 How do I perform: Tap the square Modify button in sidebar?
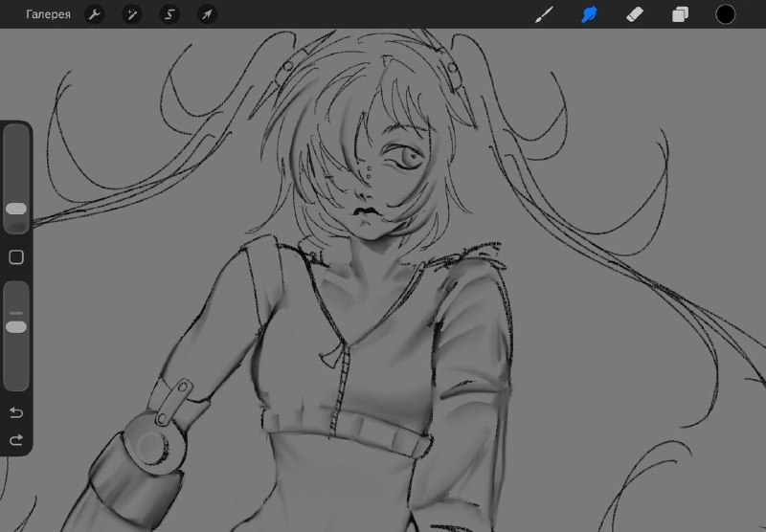coord(16,257)
